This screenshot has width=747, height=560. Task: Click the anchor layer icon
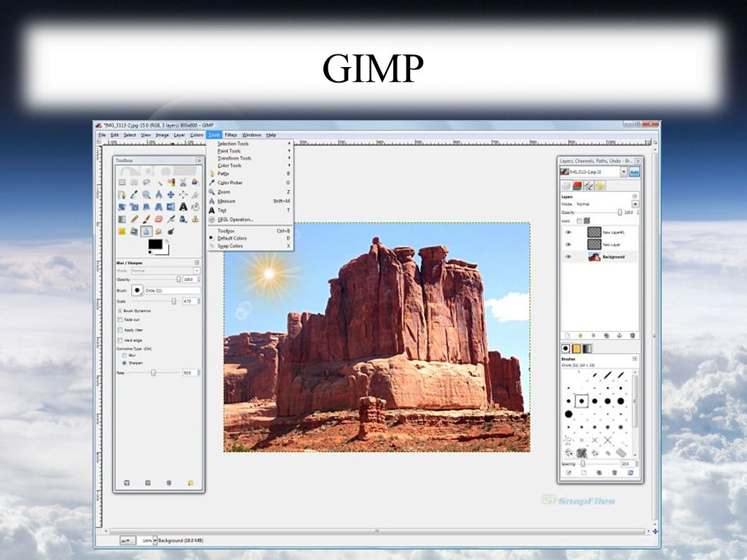(619, 335)
